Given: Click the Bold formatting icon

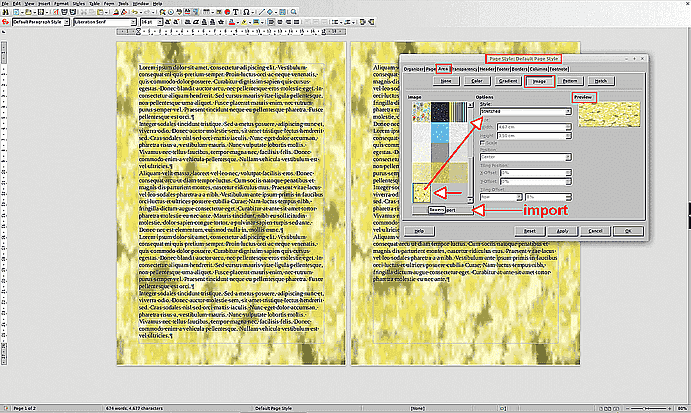Looking at the screenshot, I should [187, 22].
